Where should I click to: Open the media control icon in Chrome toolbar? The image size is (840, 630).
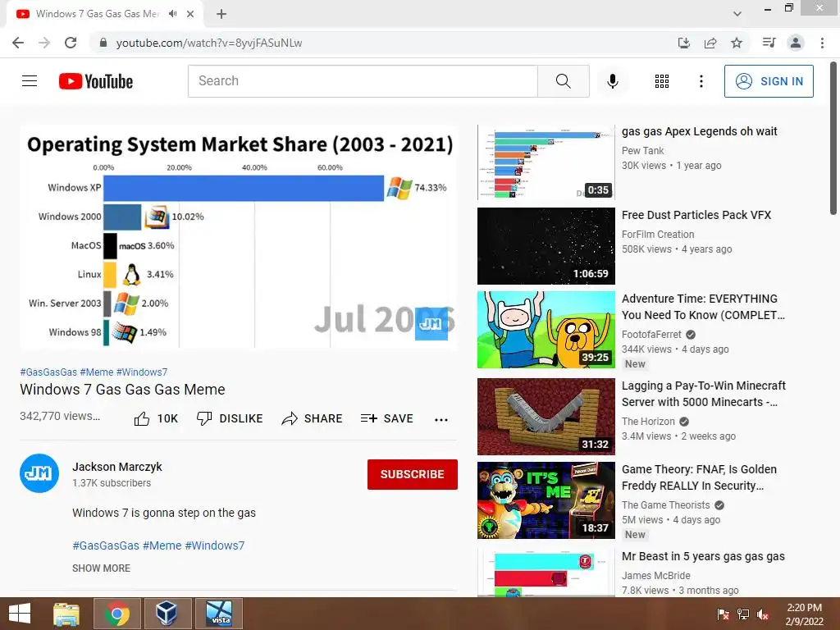pos(769,43)
